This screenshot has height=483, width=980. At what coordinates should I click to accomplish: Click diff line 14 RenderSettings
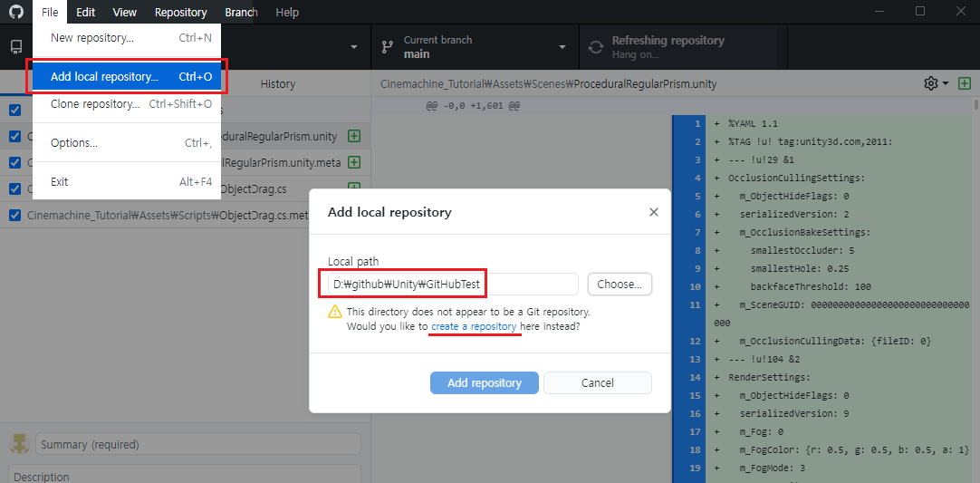point(769,377)
